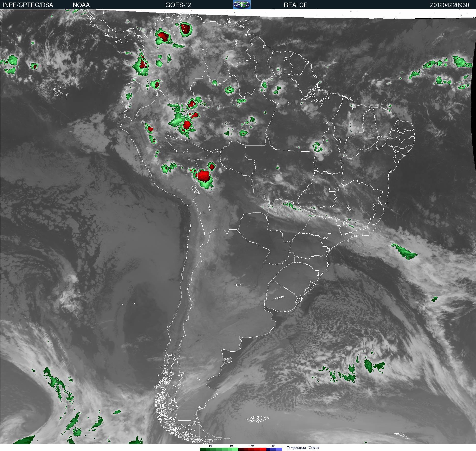
Task: Click the darkest green swatch on the scale
Action: 203,449
